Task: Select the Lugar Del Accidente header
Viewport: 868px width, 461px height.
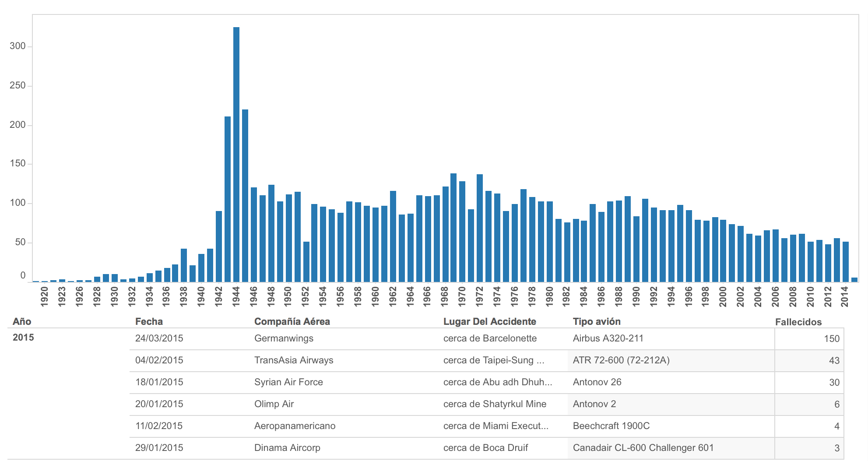Action: tap(489, 322)
